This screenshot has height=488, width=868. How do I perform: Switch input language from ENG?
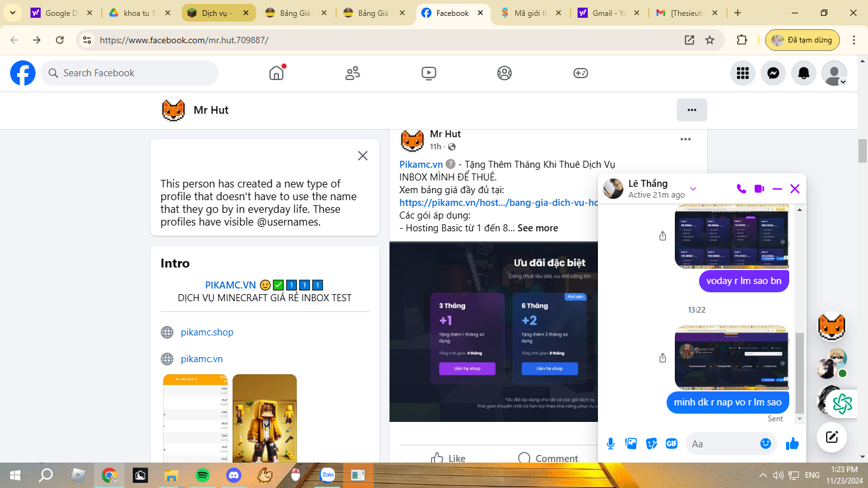click(x=812, y=475)
